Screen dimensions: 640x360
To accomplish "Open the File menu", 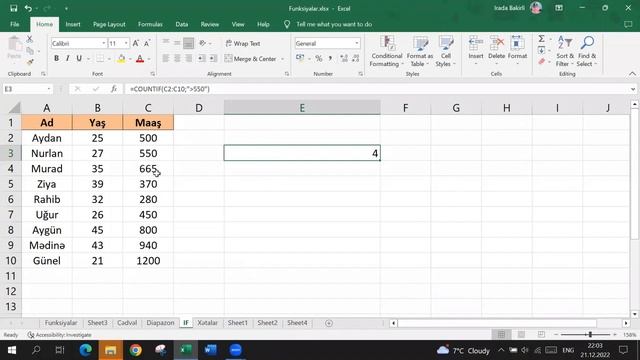I will pos(15,24).
